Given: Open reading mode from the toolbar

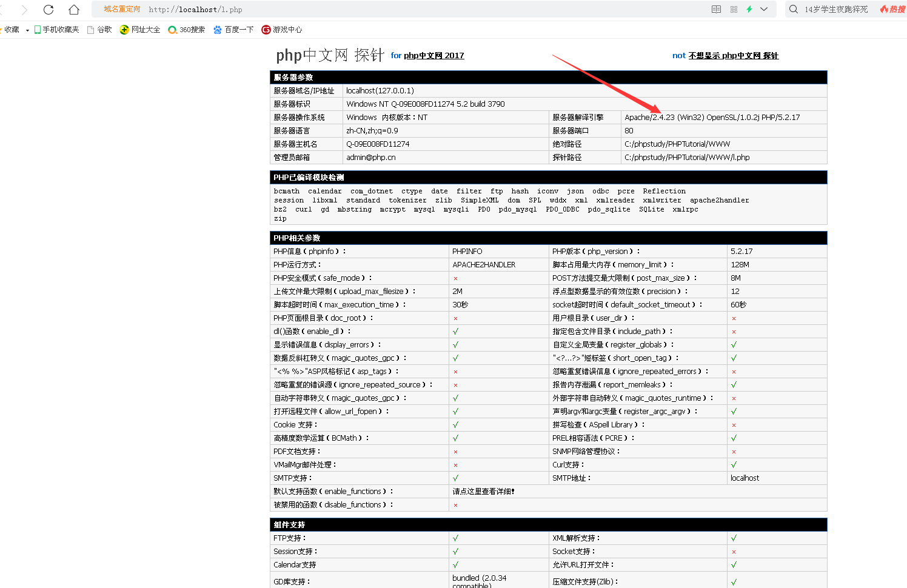Looking at the screenshot, I should coord(716,9).
